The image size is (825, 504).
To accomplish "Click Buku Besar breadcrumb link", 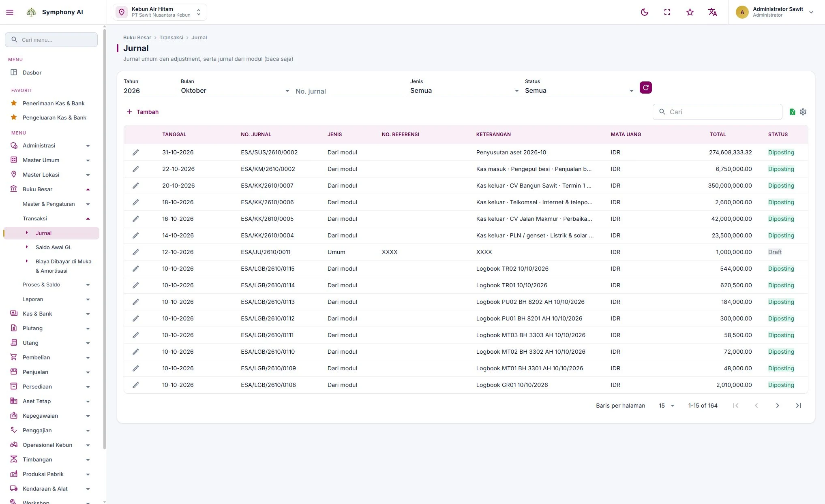I will point(137,38).
